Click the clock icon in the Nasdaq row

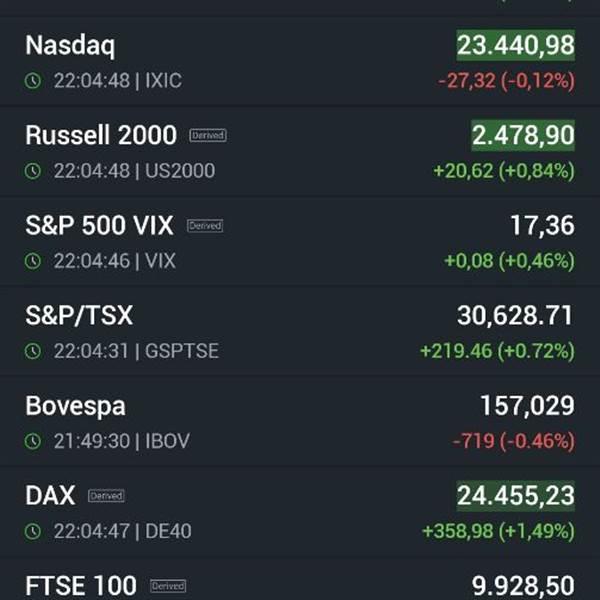tap(33, 81)
